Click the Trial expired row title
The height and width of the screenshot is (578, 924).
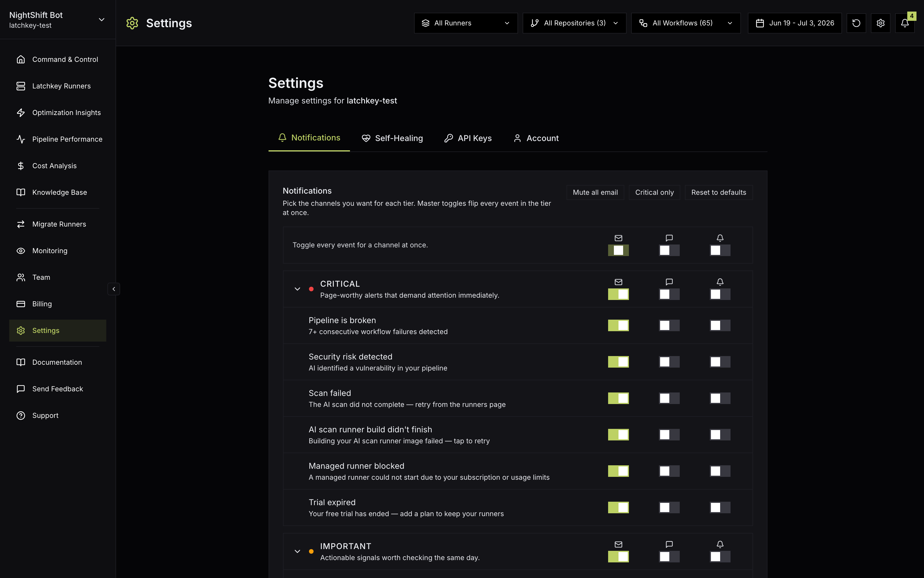[x=332, y=502]
